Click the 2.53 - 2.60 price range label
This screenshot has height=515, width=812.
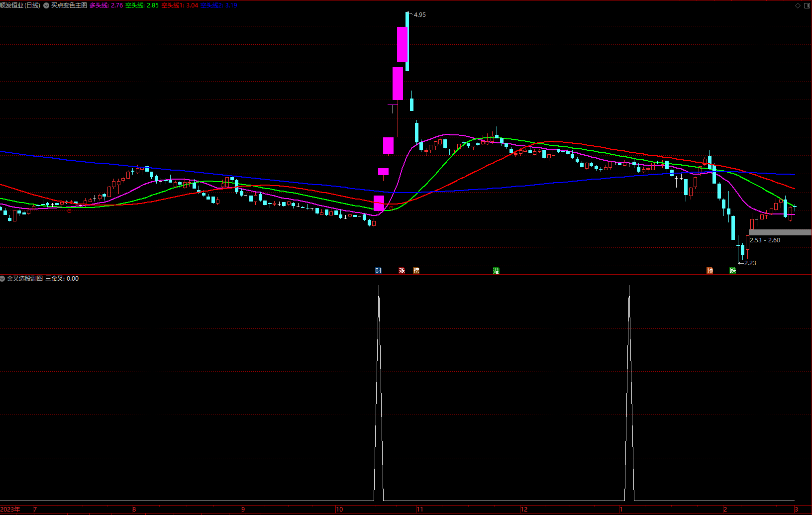click(765, 240)
